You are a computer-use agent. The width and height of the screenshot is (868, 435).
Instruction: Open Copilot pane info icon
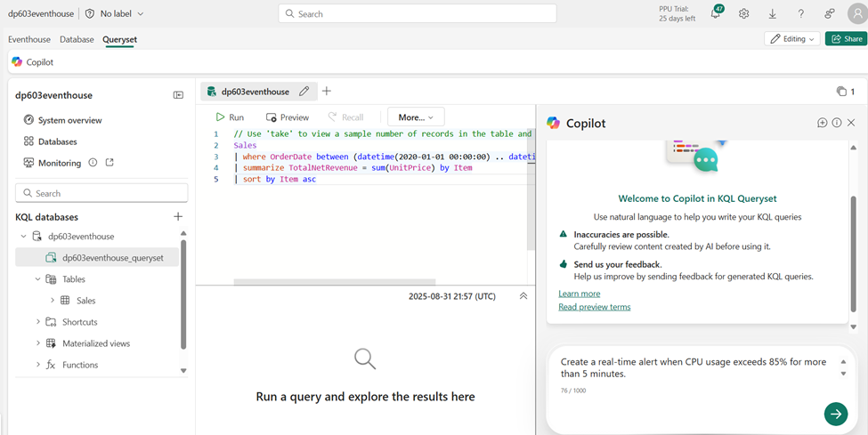coord(837,122)
